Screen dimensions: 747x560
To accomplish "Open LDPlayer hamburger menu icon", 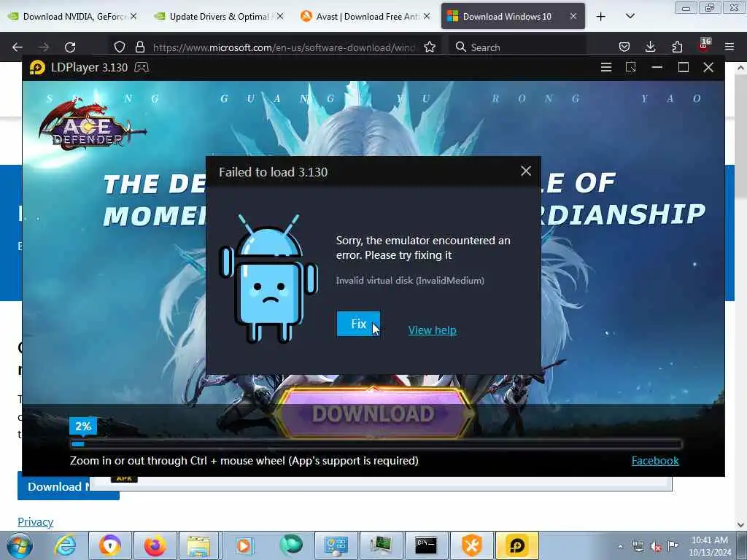I will point(606,67).
